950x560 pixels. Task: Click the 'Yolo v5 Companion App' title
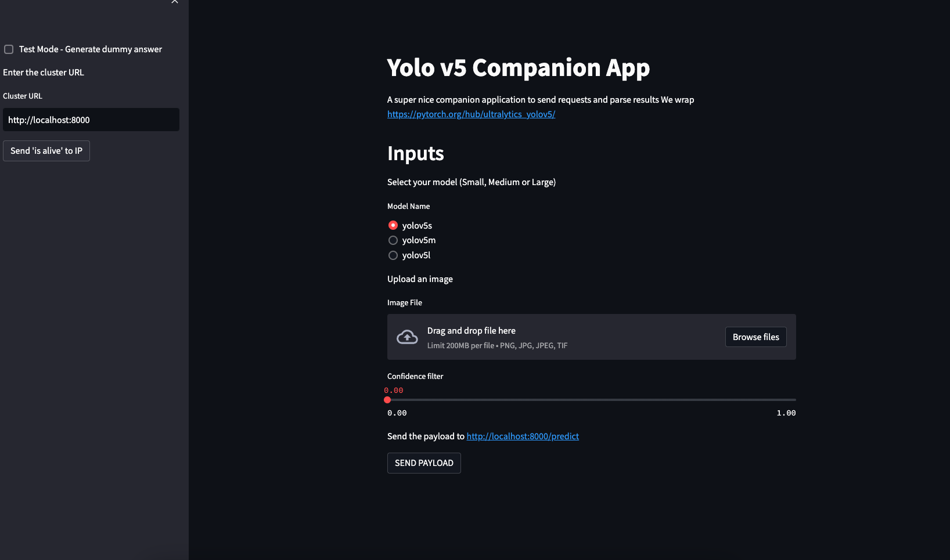tap(518, 68)
